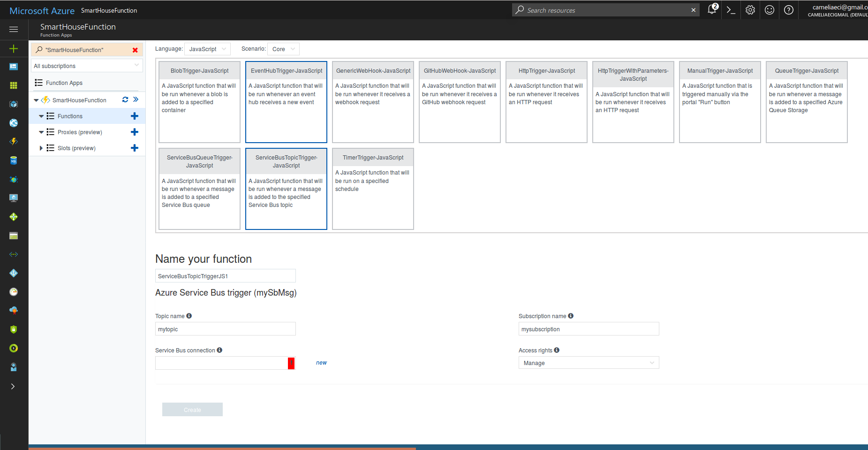Add a new slot with the Slots plus
This screenshot has height=450, width=868.
tap(135, 148)
